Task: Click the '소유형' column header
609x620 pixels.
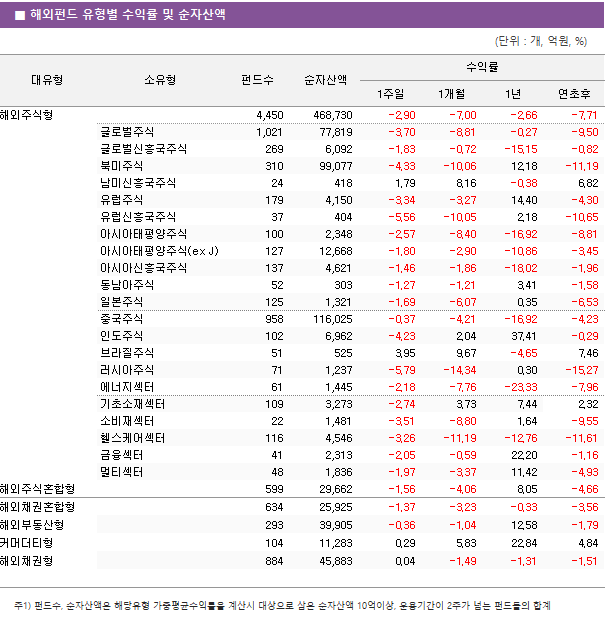Action: (160, 80)
